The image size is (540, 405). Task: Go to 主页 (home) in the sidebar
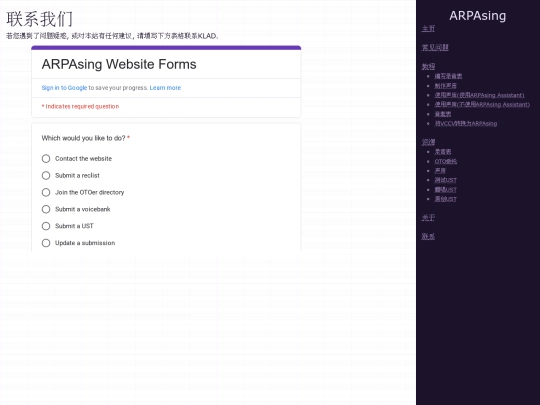tap(428, 29)
